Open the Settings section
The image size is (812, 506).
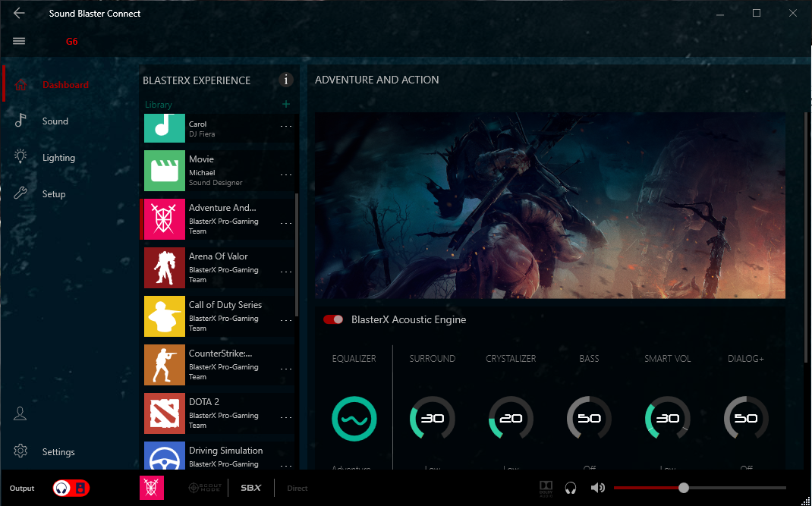coord(58,451)
